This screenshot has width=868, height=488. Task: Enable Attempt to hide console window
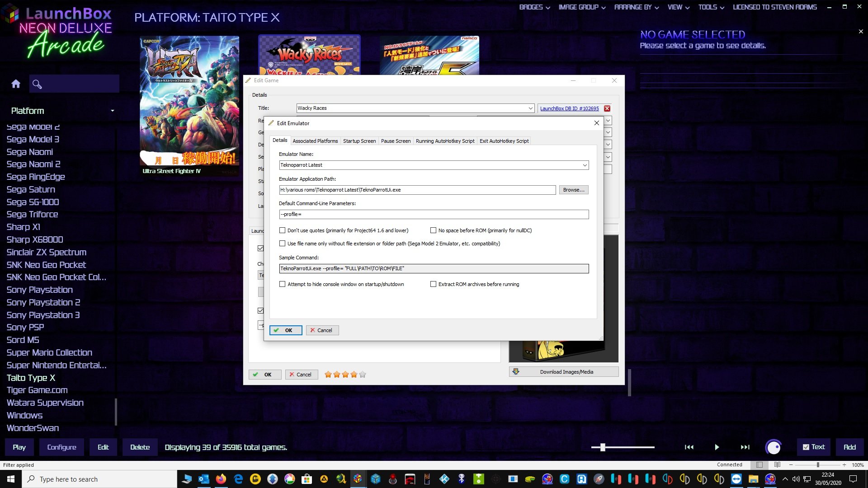(283, 284)
